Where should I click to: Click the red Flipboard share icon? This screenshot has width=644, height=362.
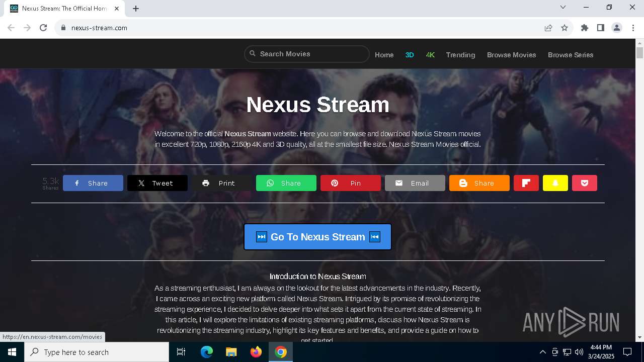coord(526,183)
